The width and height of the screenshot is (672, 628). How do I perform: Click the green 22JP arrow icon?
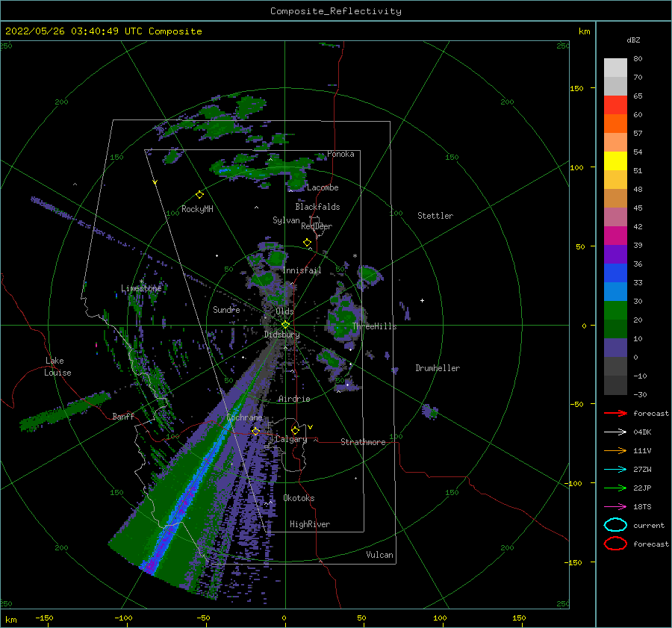(615, 488)
